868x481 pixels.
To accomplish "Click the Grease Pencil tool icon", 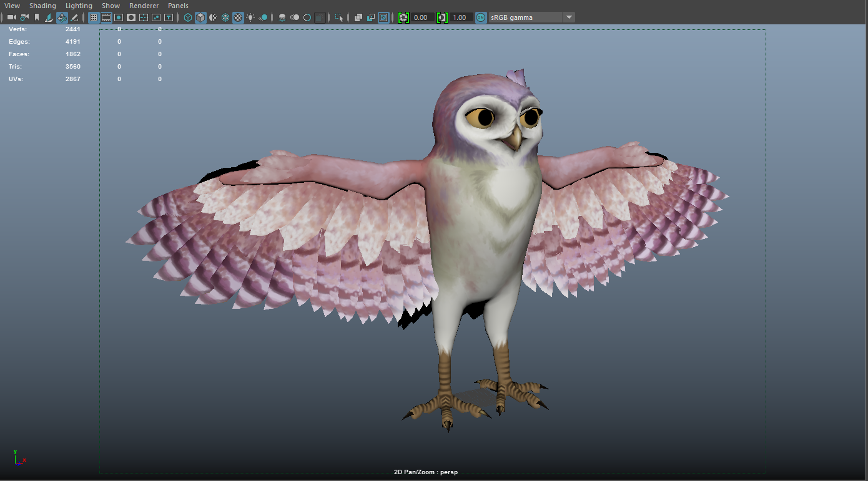I will pos(75,17).
